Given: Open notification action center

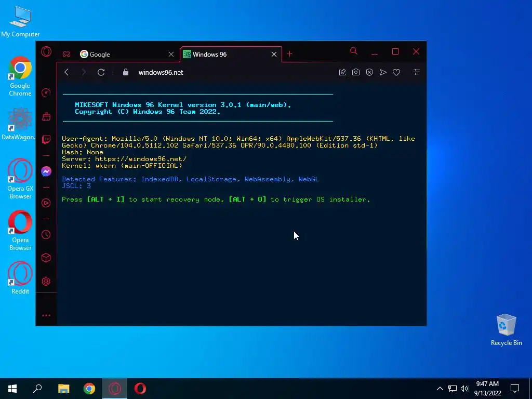Looking at the screenshot, I should coord(515,389).
